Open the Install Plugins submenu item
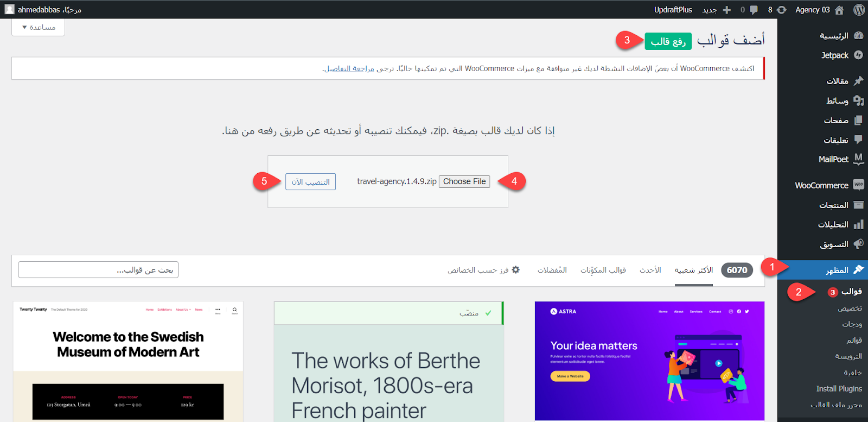This screenshot has width=868, height=422. [839, 389]
